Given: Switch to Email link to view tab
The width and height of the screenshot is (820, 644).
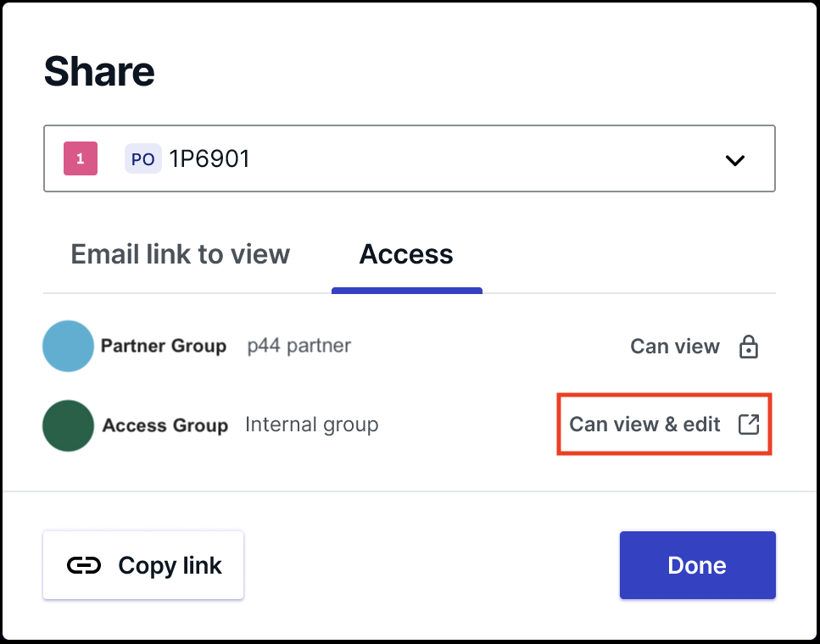Looking at the screenshot, I should pyautogui.click(x=180, y=254).
